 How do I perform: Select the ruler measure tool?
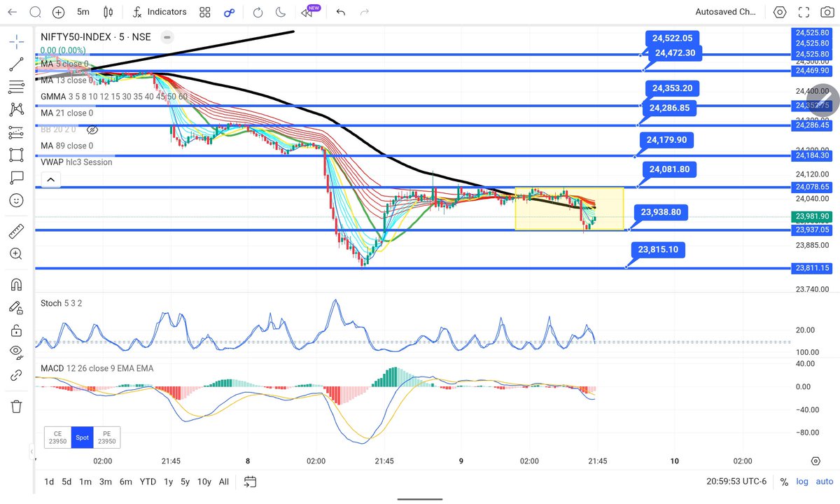pyautogui.click(x=16, y=230)
